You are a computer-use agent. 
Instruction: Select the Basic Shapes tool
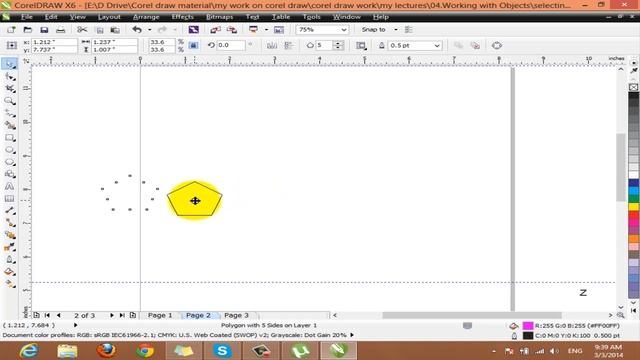[x=9, y=174]
